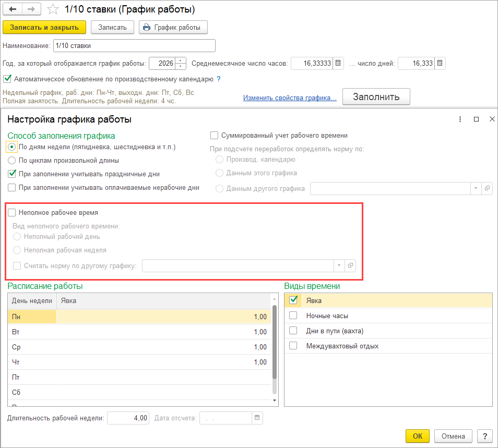Click the forward navigation arrow
The image size is (498, 448).
[31, 9]
